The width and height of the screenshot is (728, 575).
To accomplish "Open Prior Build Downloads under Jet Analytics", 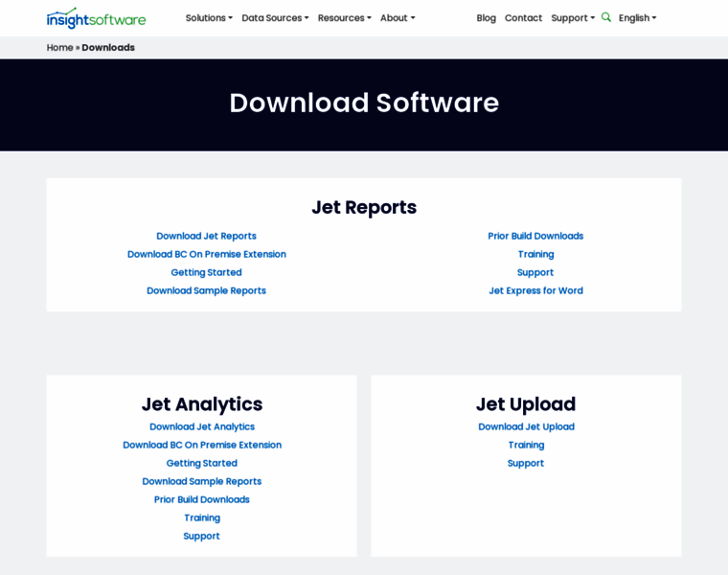I will [x=201, y=499].
